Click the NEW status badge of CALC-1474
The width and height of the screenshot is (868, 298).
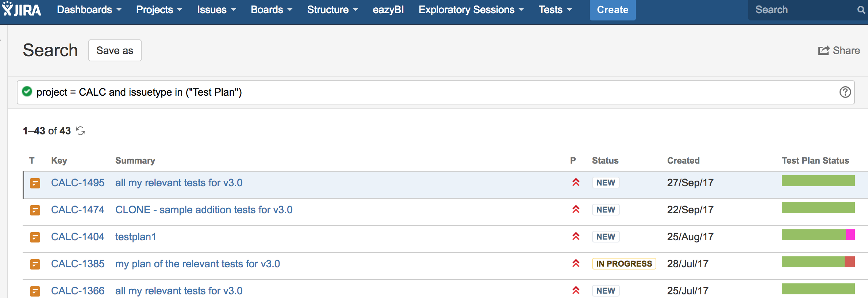[606, 210]
